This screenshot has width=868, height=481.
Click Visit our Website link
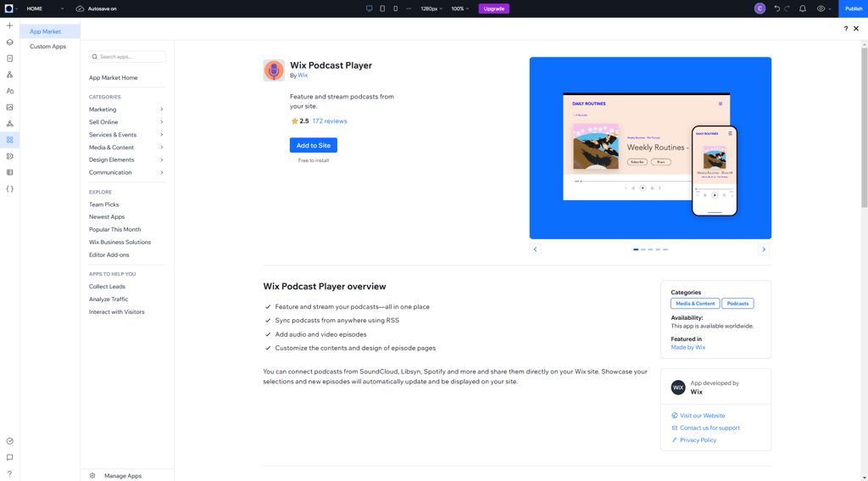[702, 416]
